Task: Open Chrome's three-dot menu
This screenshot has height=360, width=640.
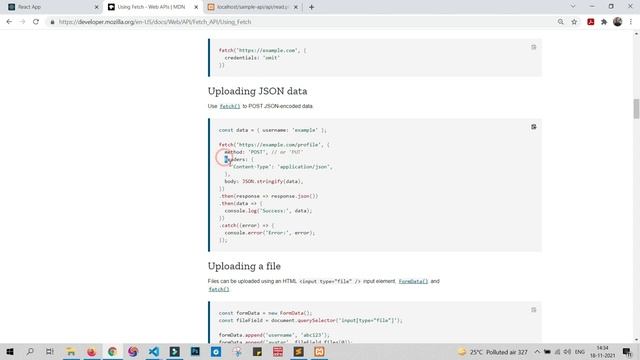Action: tap(631, 22)
